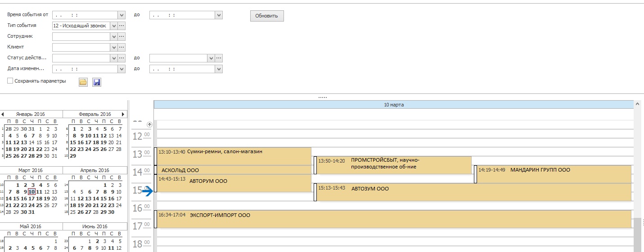Click ellipsis button next to Тип события
644x252 pixels.
pos(122,26)
